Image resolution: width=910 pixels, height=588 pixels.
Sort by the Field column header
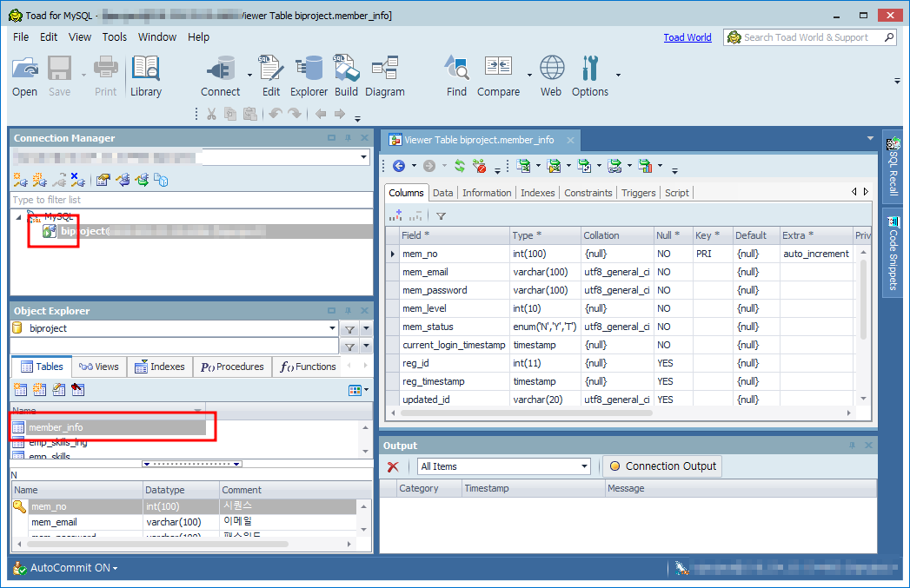(x=454, y=235)
